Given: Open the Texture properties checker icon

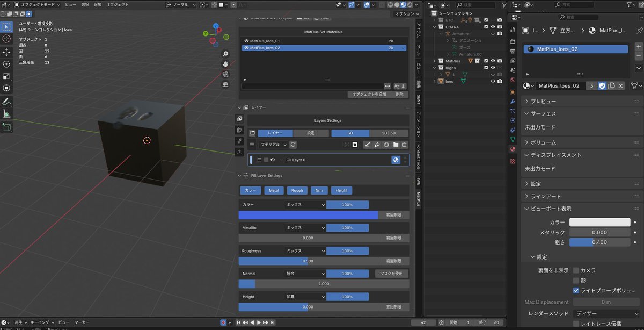Looking at the screenshot, I should coord(513,160).
